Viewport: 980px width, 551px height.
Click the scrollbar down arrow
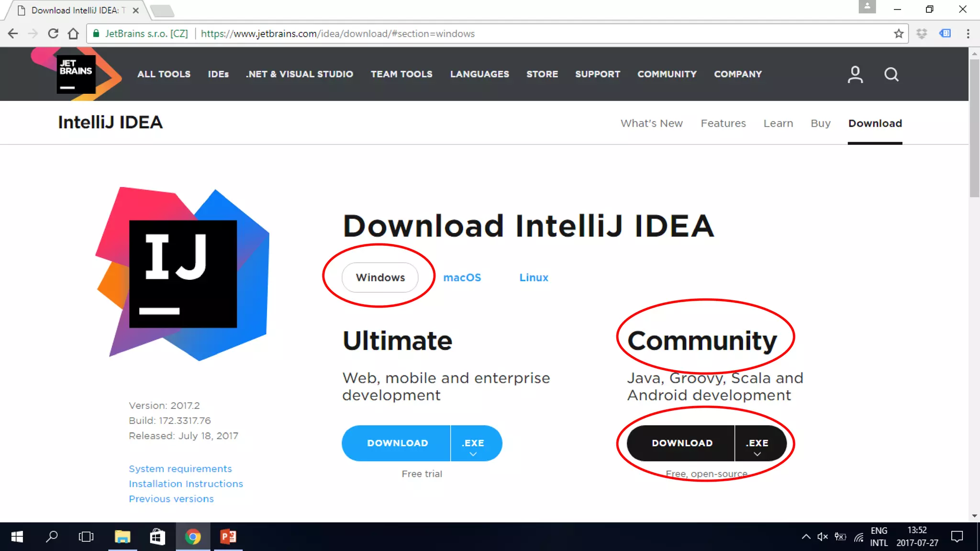(974, 516)
